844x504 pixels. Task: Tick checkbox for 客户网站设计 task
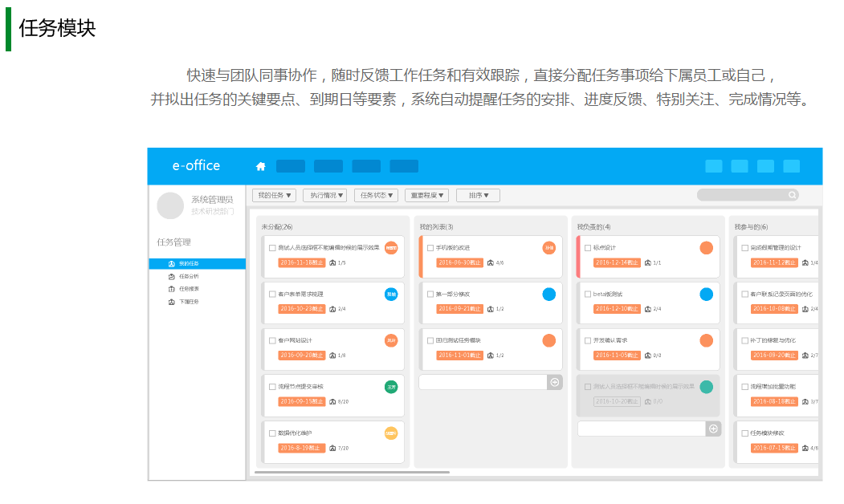point(272,340)
